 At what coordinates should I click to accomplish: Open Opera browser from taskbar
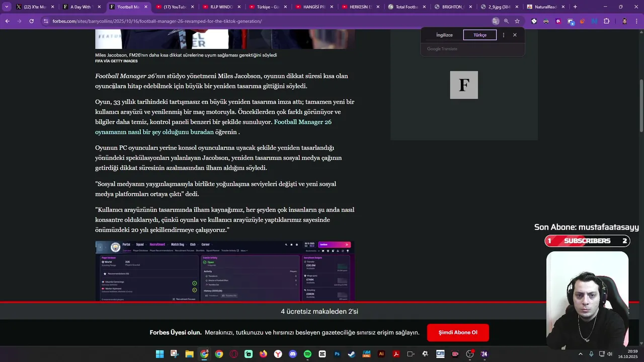click(233, 354)
